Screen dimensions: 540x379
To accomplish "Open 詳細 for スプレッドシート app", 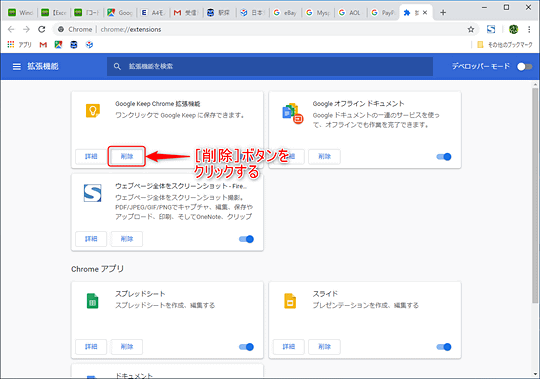I will [x=91, y=347].
